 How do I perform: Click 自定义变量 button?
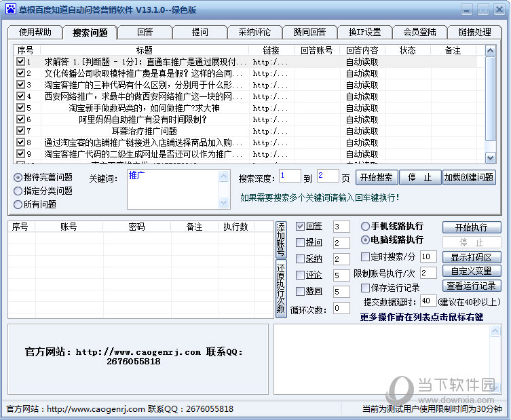point(472,271)
